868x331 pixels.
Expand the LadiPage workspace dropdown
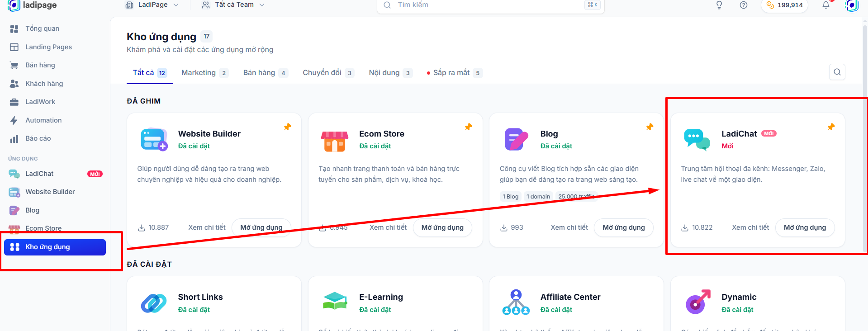[x=152, y=5]
